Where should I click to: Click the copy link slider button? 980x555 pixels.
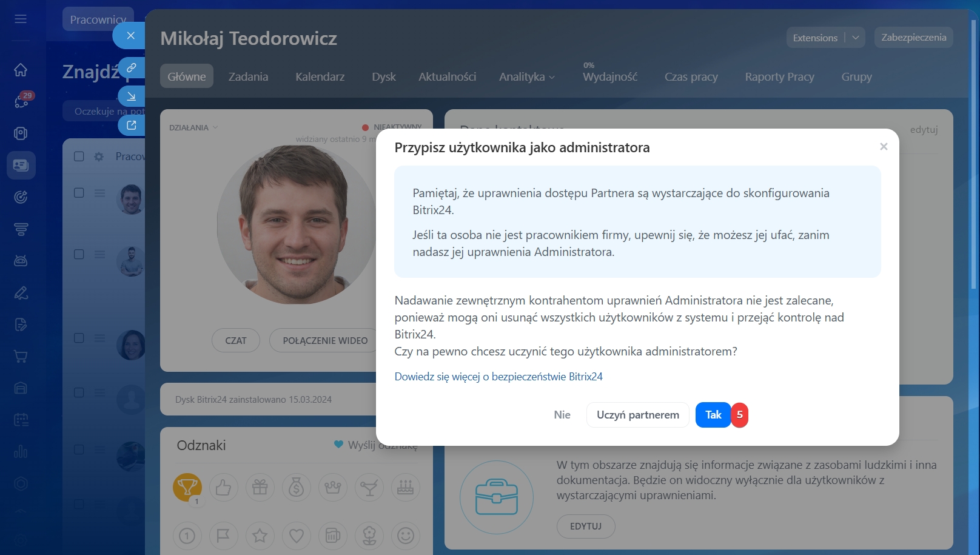131,67
